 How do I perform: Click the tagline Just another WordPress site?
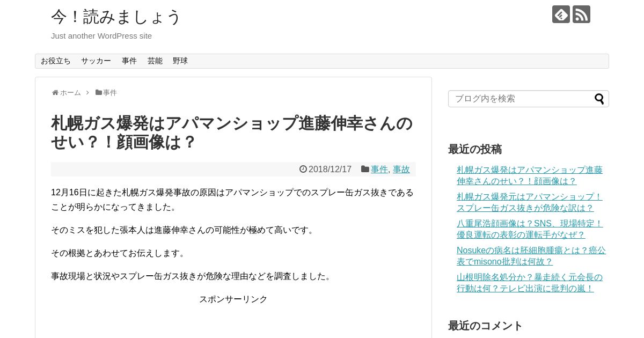click(101, 36)
